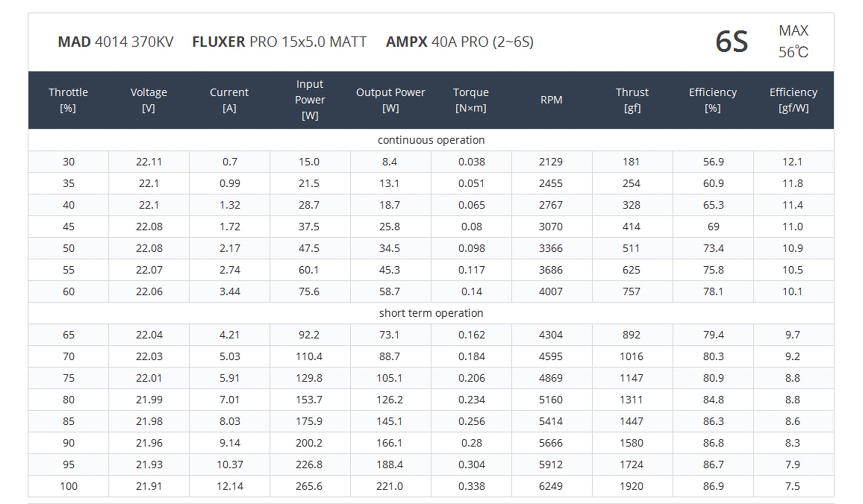Click throttle value 65
The image size is (863, 504).
pos(69,335)
